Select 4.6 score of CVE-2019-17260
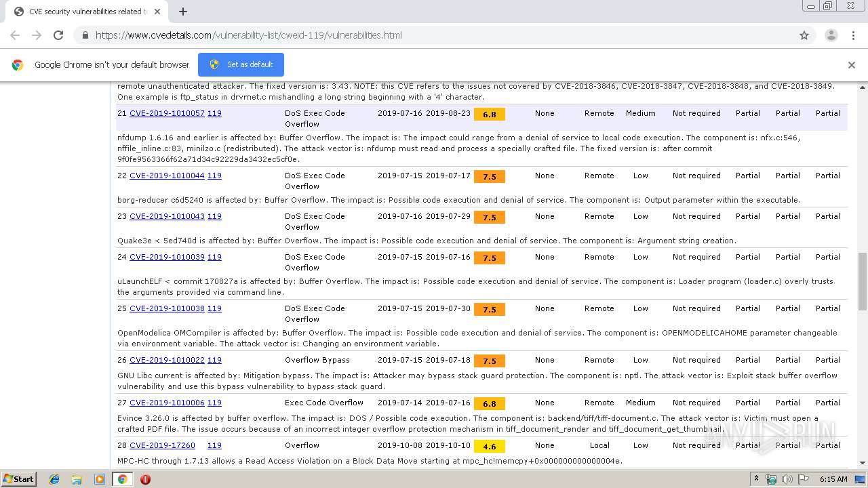Viewport: 868px width, 488px height. pyautogui.click(x=490, y=447)
